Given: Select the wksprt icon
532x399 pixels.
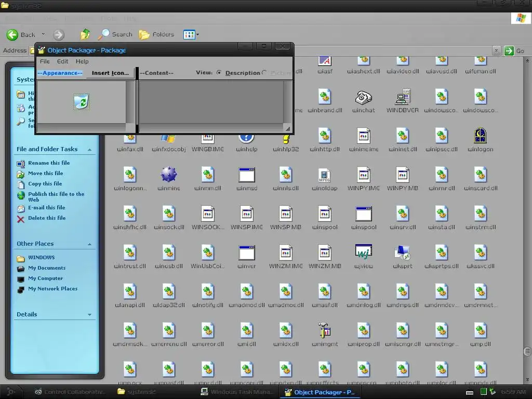Looking at the screenshot, I should click(x=403, y=253).
